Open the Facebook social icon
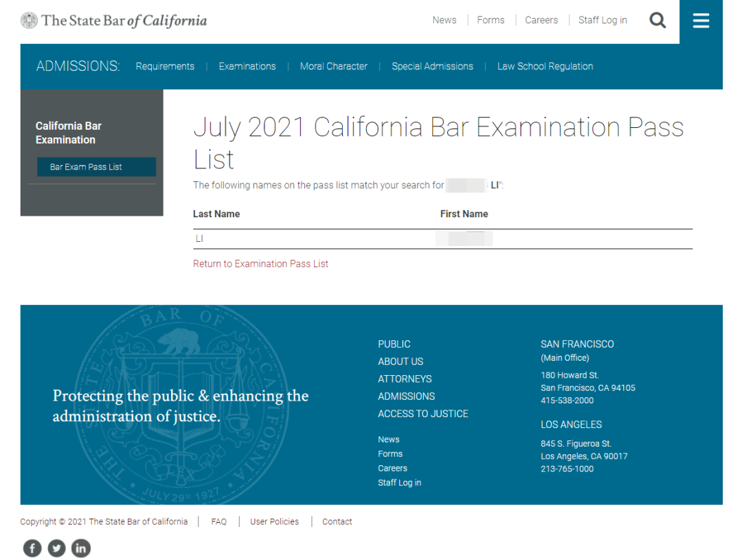The height and width of the screenshot is (560, 742). coord(32,548)
